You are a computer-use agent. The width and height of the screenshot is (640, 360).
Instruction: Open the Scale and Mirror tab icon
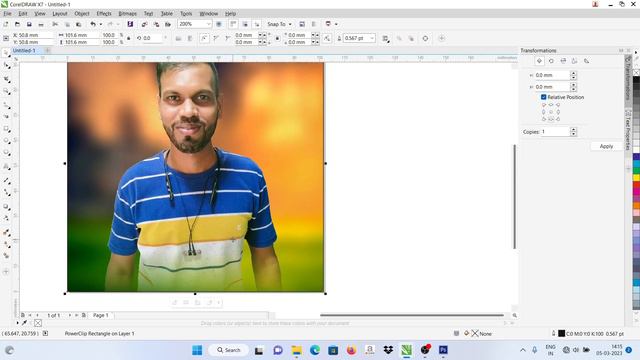tap(563, 61)
